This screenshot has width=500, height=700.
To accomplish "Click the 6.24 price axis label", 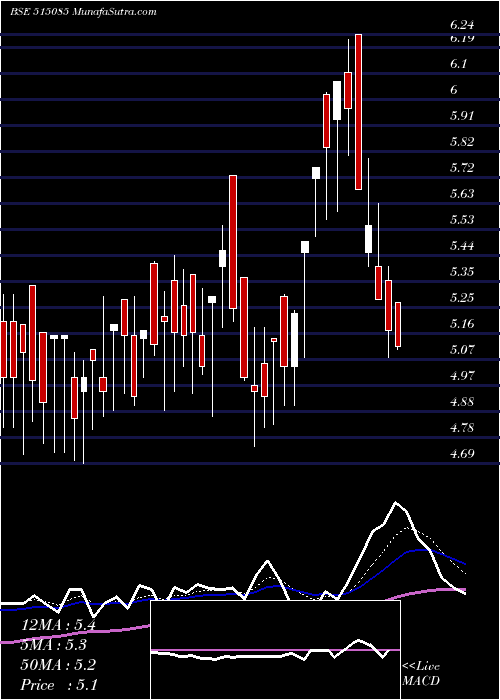I will [x=462, y=26].
